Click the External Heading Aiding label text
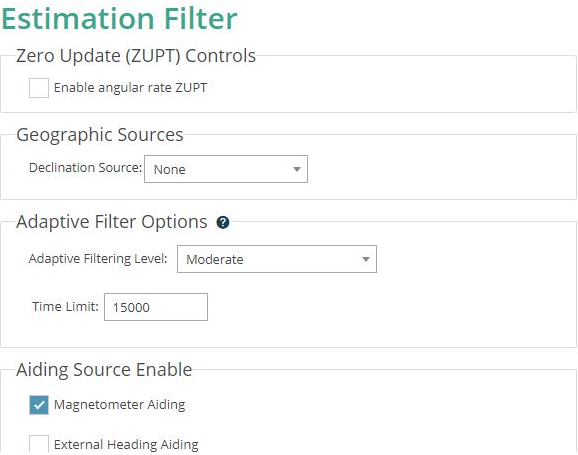This screenshot has height=455, width=578. [x=126, y=444]
